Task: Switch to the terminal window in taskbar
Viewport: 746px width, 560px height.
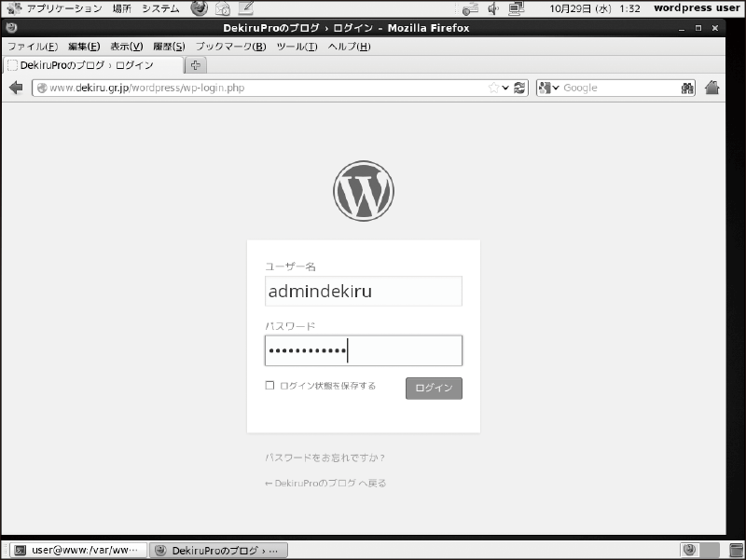Action: (x=78, y=550)
